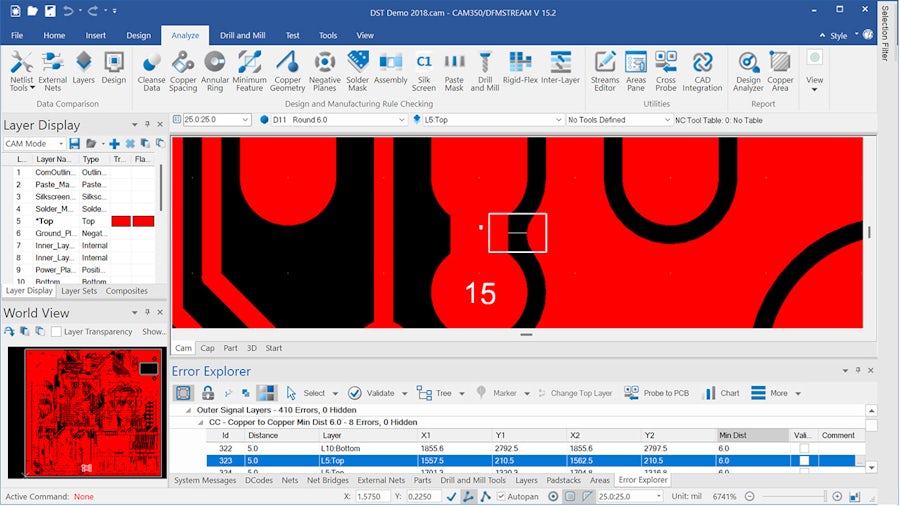Open the CAD Integration utility
900x506 pixels.
tap(702, 71)
